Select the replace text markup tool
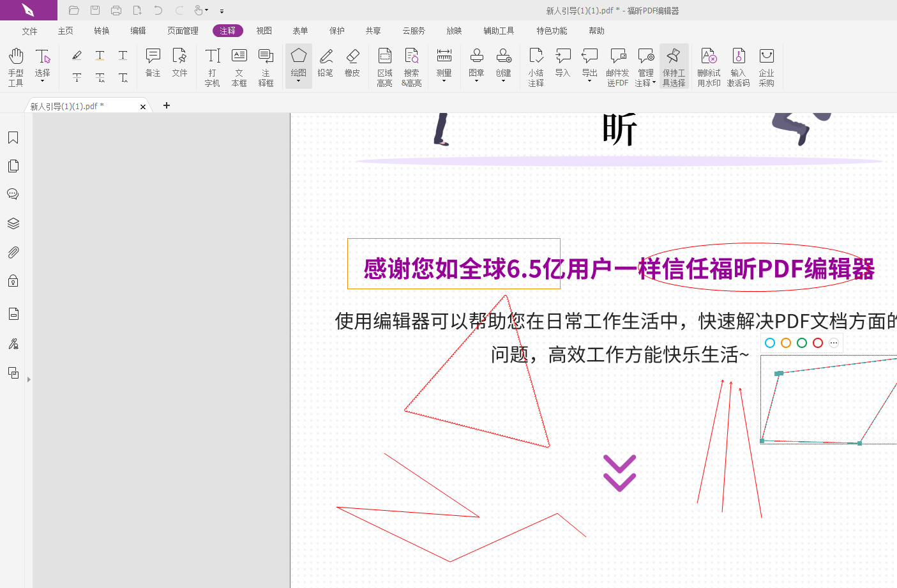The width and height of the screenshot is (897, 588). tap(100, 78)
